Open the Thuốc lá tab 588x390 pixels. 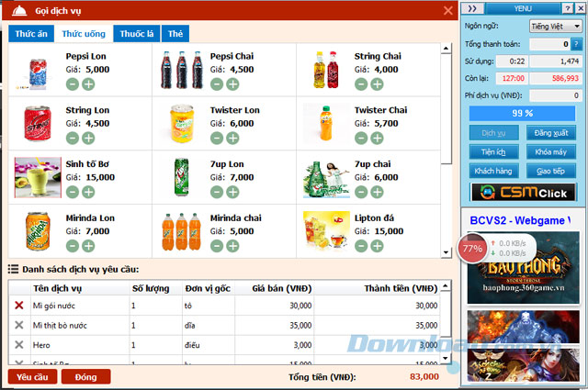(x=137, y=34)
